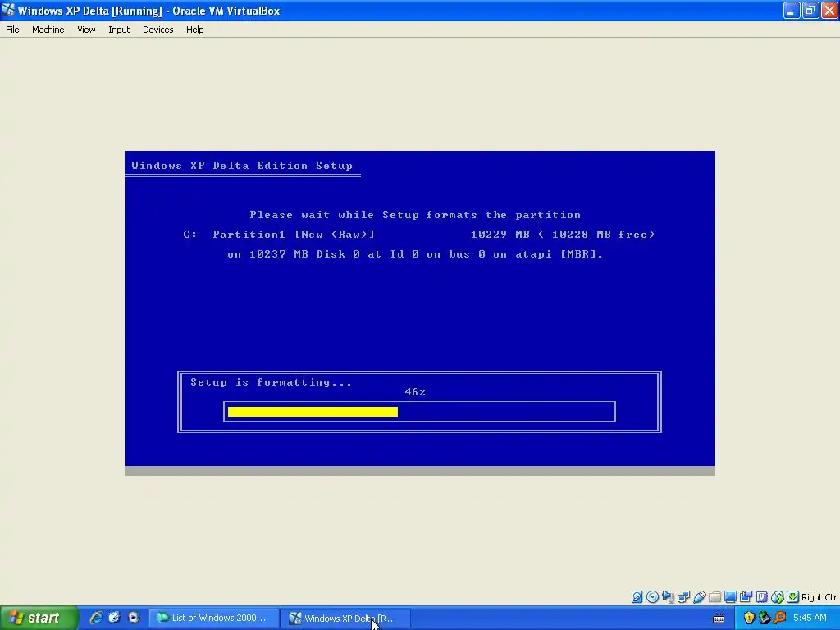The image size is (840, 630).
Task: Click the shared folders status icon
Action: click(714, 597)
